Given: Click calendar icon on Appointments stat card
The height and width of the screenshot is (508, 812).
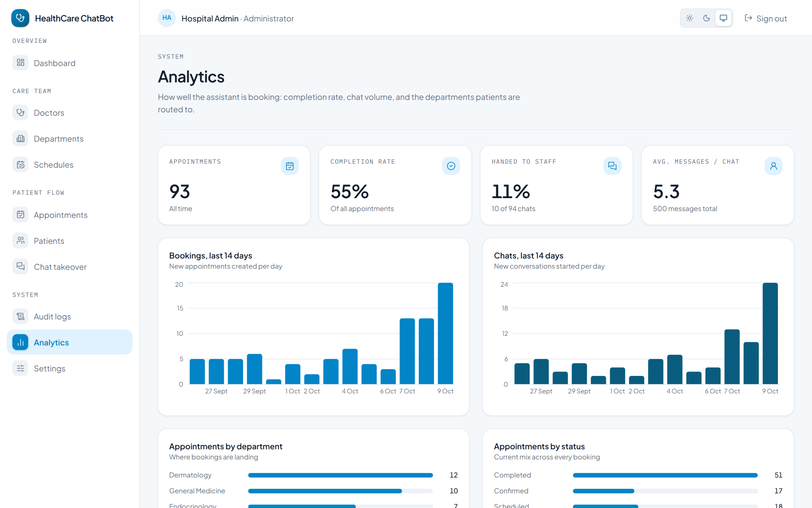Looking at the screenshot, I should coord(290,166).
